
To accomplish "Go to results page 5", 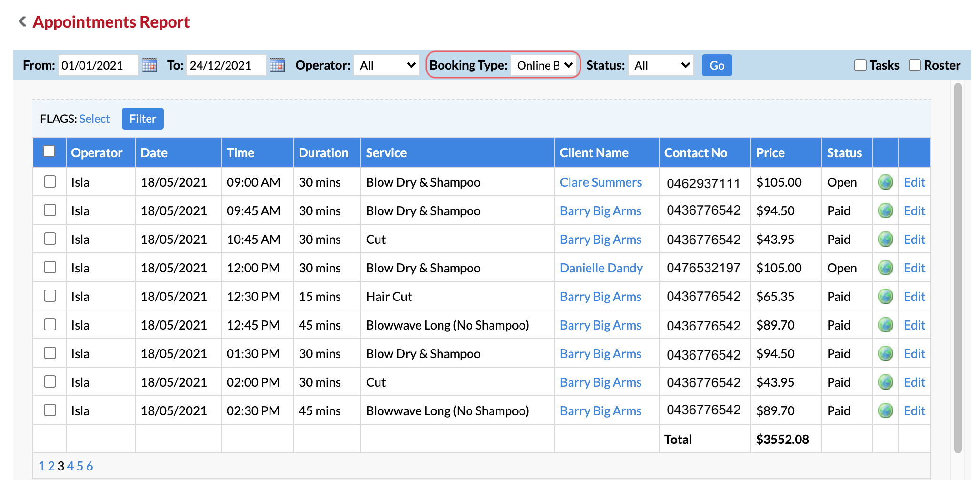I will coord(80,466).
